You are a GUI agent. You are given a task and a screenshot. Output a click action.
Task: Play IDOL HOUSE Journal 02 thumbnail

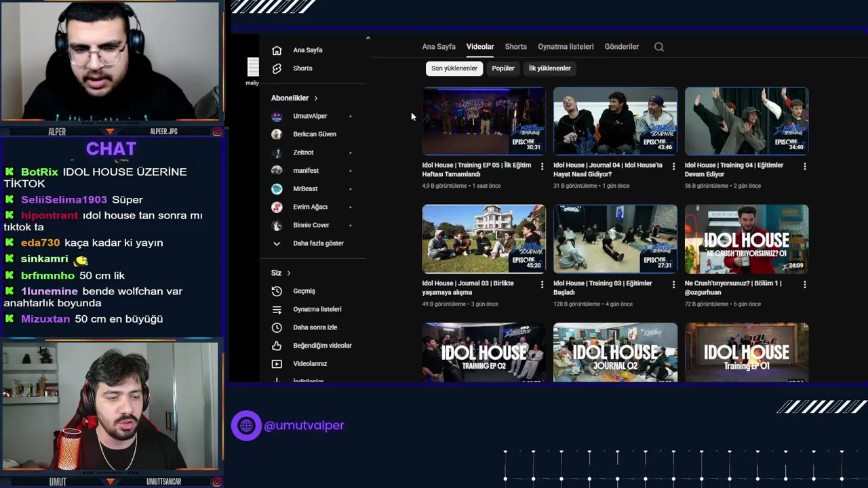pos(615,352)
